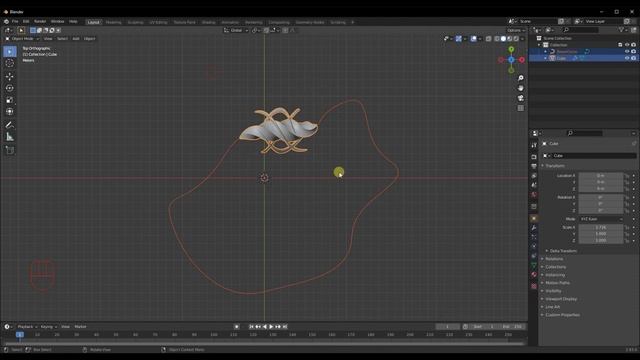Toggle lock for Location X
640x360 pixels.
point(627,176)
